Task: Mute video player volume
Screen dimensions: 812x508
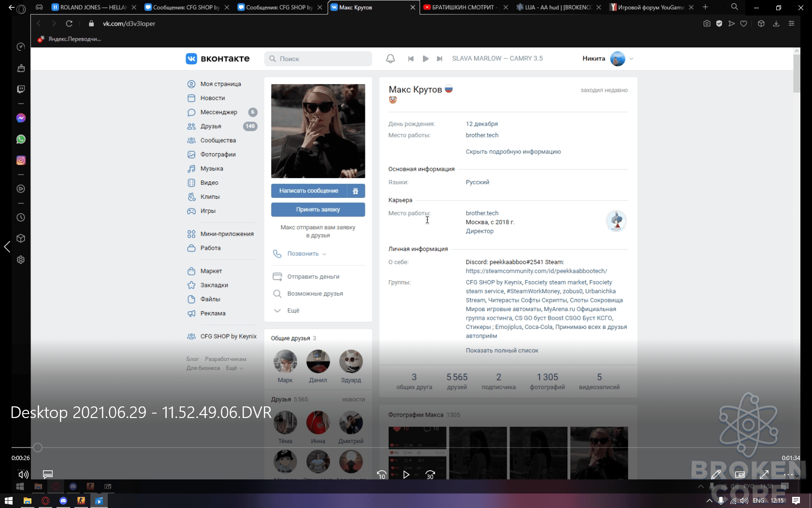Action: tap(23, 475)
